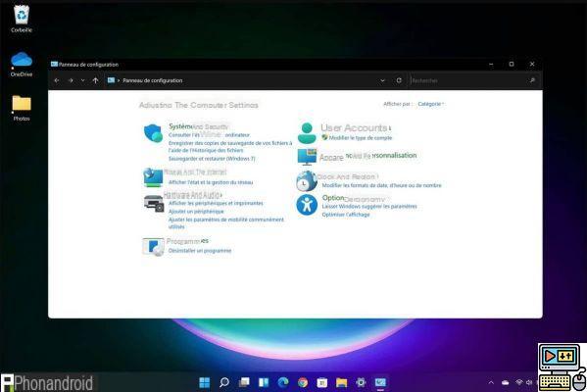Click Laisser Windows suggérer les paramètres
Screen dimensions: 587x392
[x=369, y=207]
